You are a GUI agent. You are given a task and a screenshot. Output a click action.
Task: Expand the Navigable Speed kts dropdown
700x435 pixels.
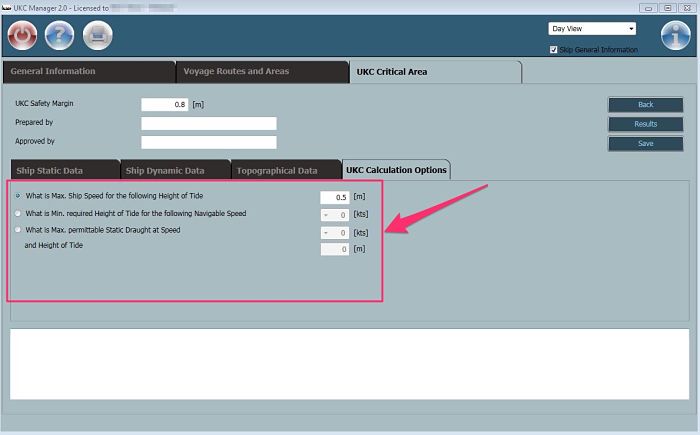[x=327, y=214]
